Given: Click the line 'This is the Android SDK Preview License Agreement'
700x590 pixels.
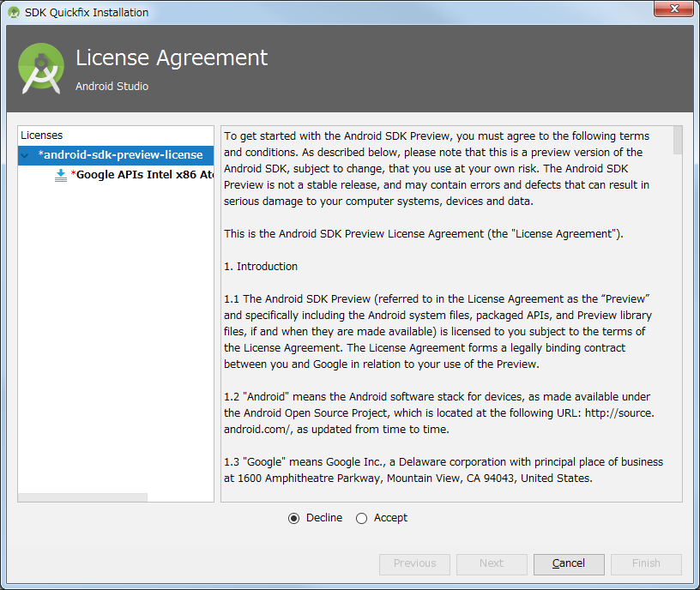Looking at the screenshot, I should [424, 234].
